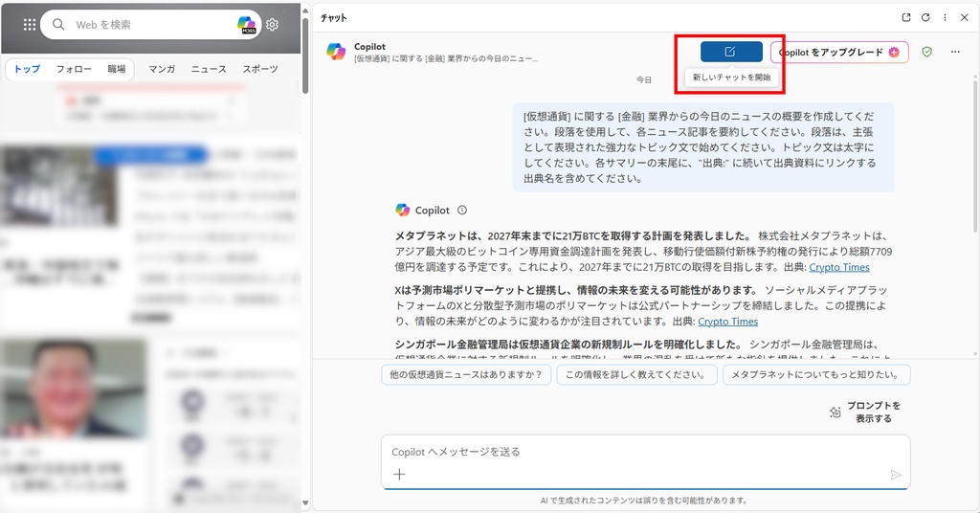
Task: Click AI disclaimer text at bottom
Action: (x=644, y=501)
